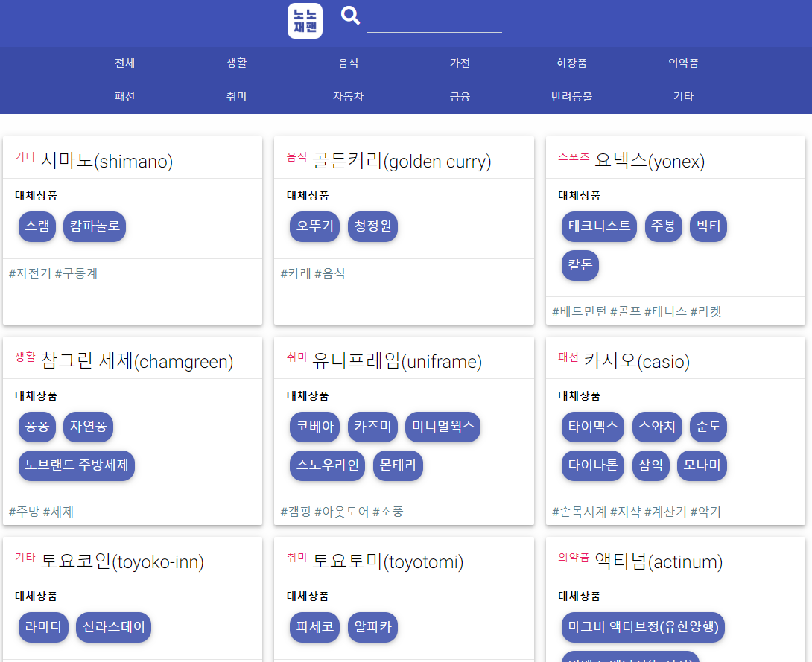Select the 자동차 category tab
812x662 pixels.
[349, 96]
